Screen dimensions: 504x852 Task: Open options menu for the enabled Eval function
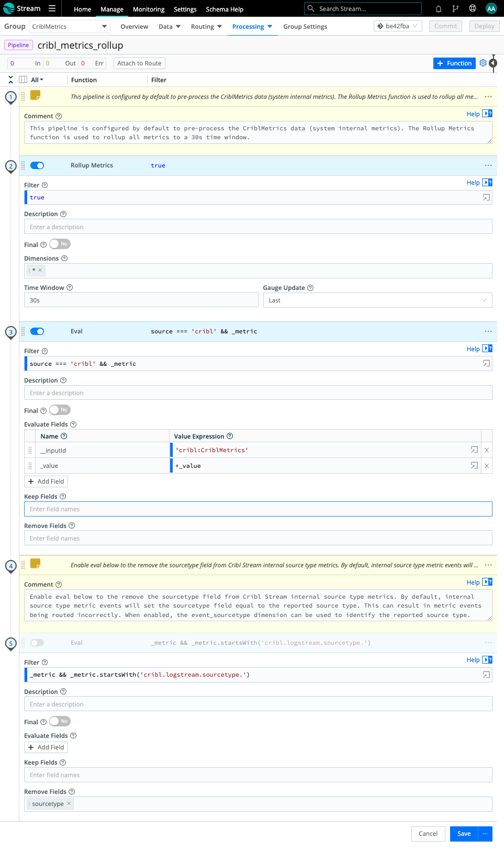[488, 331]
